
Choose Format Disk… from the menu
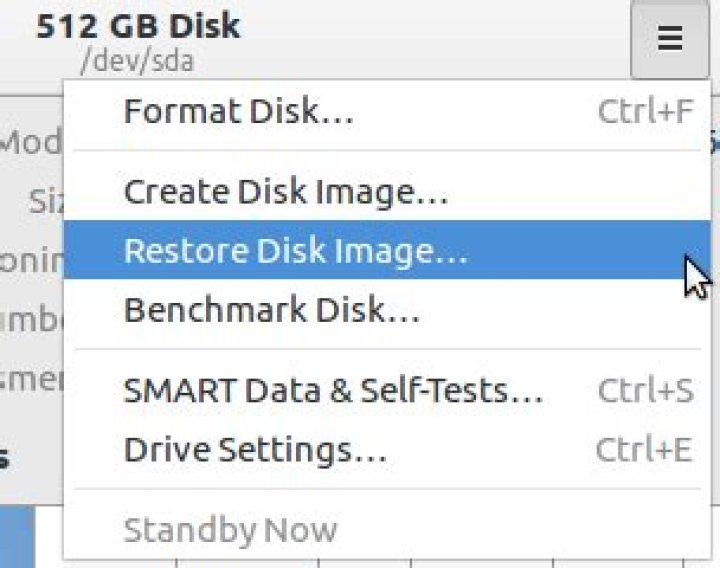pos(388,112)
